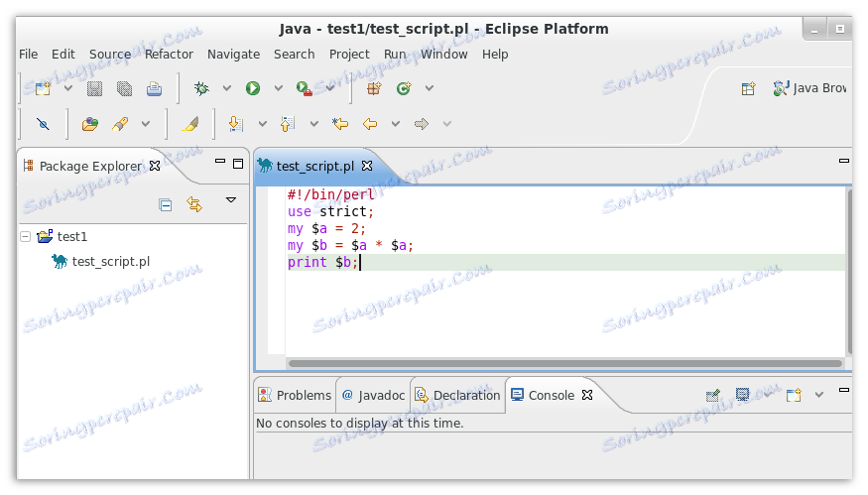Open the Run dropdown arrow
Image resolution: width=868 pixels, height=495 pixels.
click(x=279, y=88)
